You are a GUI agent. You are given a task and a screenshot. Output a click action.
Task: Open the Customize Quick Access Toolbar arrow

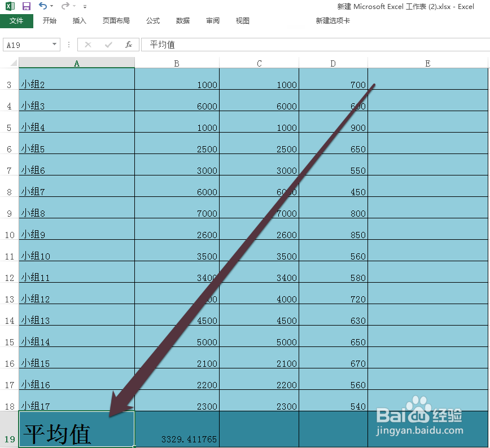(x=84, y=7)
